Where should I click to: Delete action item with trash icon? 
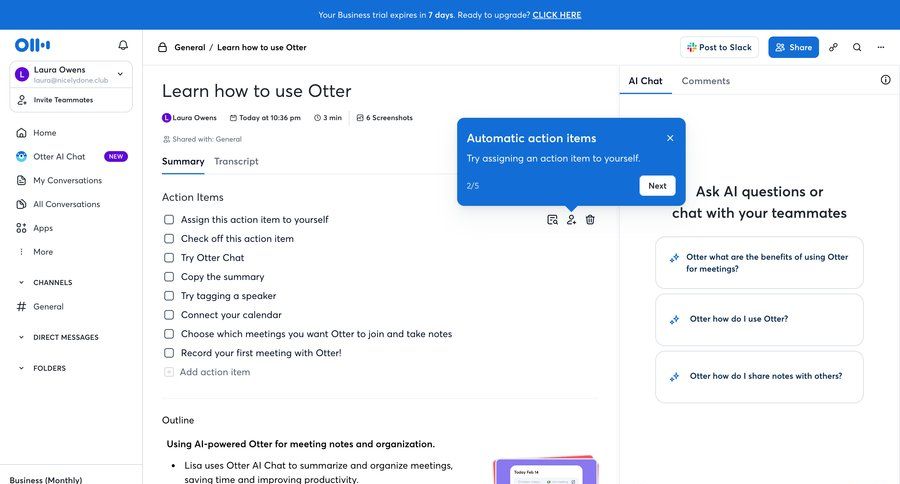[590, 219]
